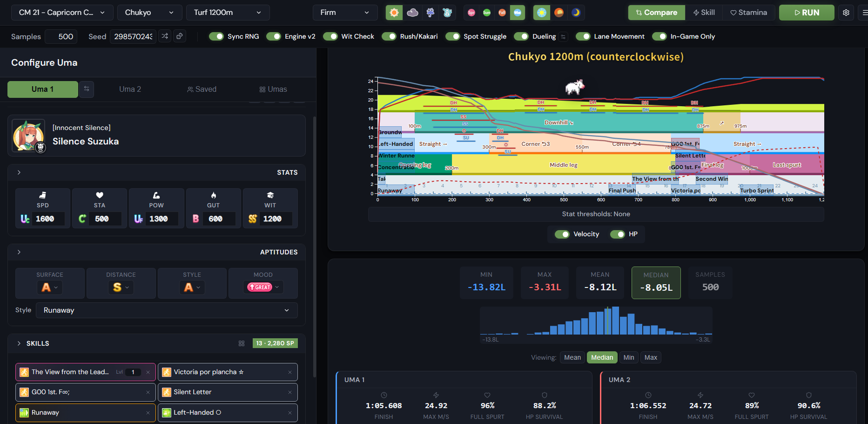Select the cloudy weather icon

tap(412, 13)
